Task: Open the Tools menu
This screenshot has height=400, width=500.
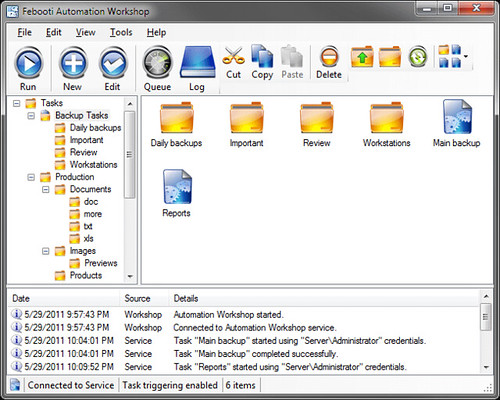Action: 121,32
